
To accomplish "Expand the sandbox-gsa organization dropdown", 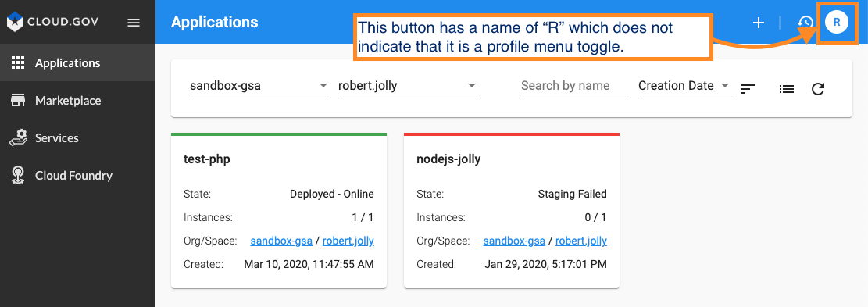I will 259,86.
